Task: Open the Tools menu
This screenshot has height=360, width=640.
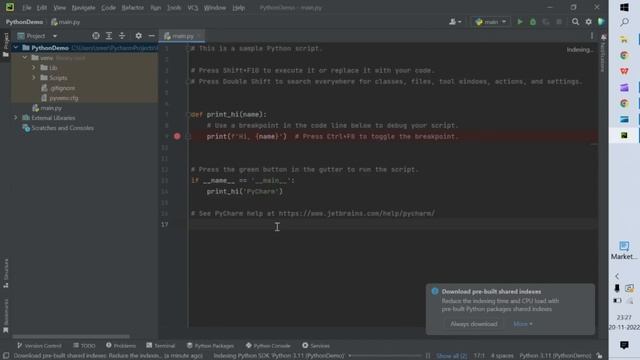Action: 174,8
